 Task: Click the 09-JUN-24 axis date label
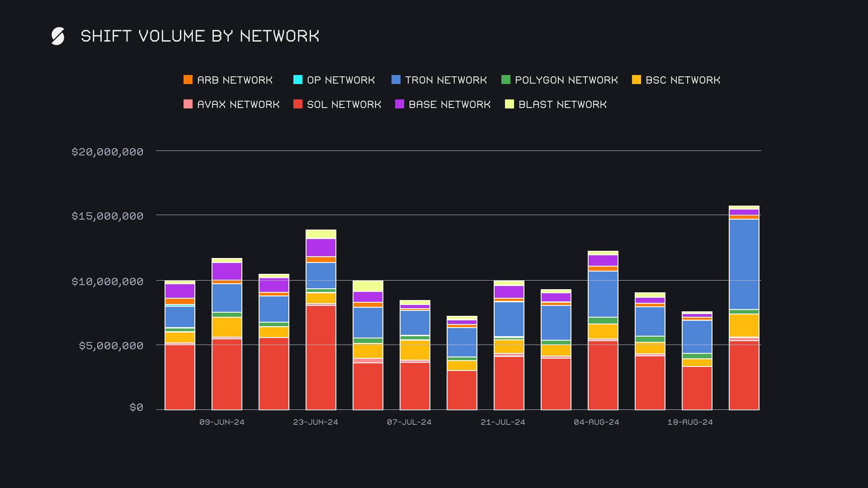(222, 422)
